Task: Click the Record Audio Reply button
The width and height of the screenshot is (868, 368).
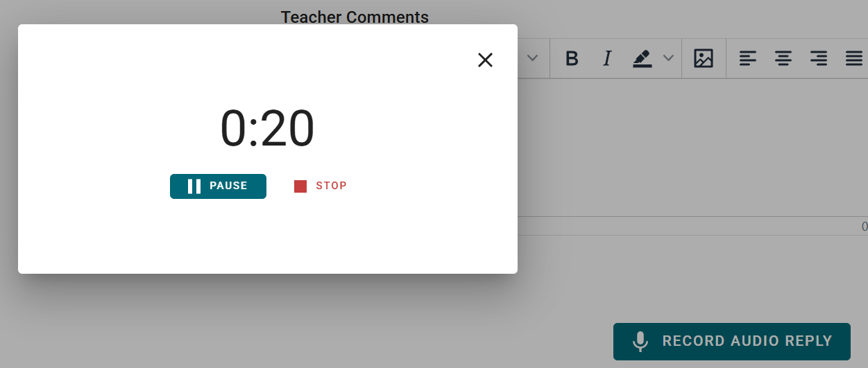Action: 732,342
